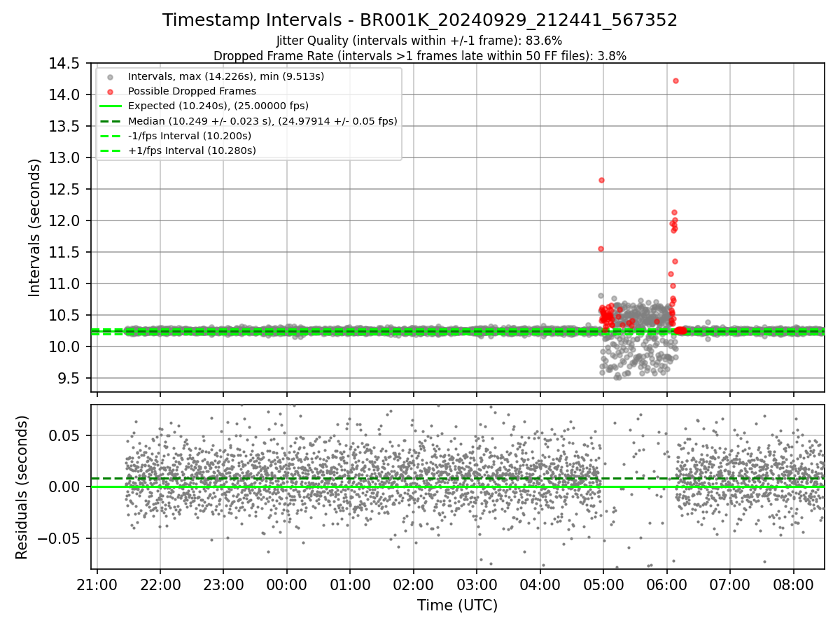This screenshot has height=630, width=840.
Task: Click the Residuals (seconds) y-axis label
Action: (x=22, y=487)
